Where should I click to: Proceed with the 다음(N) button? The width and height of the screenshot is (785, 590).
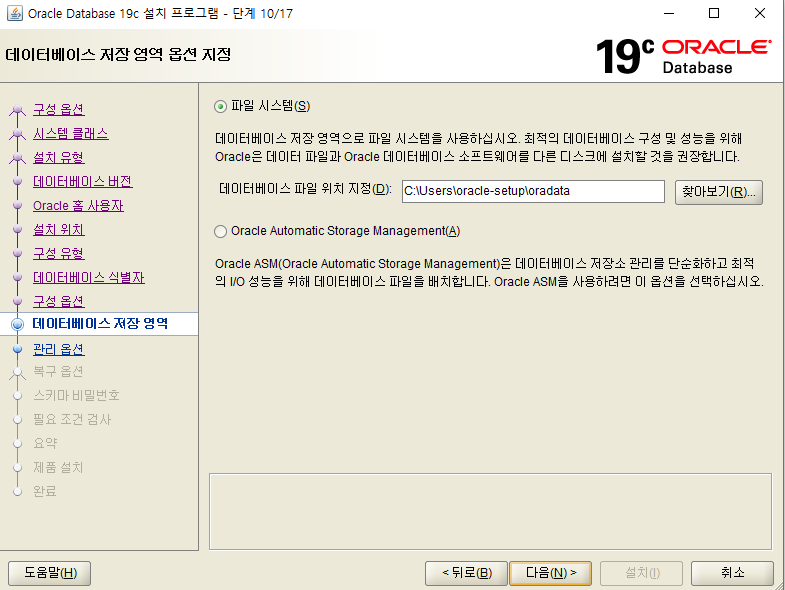click(550, 573)
